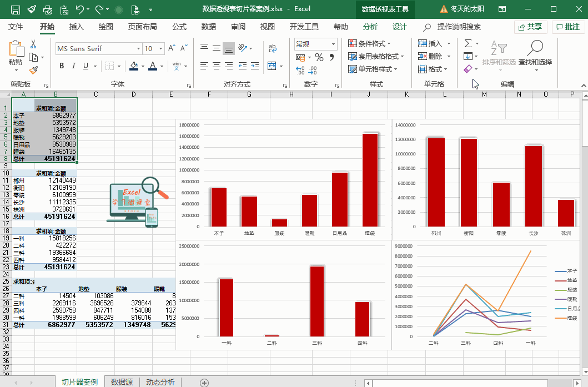Select cell with total 45191624 in row 8
This screenshot has height=387, width=588.
[56, 159]
